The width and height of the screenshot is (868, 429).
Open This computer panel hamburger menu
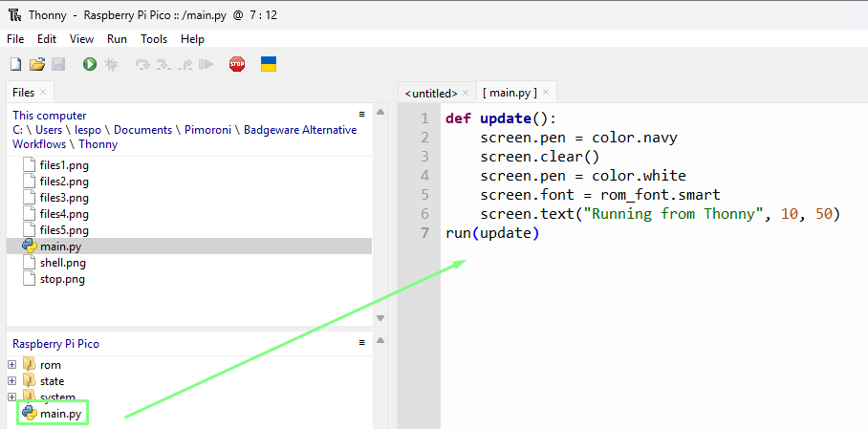[x=362, y=114]
